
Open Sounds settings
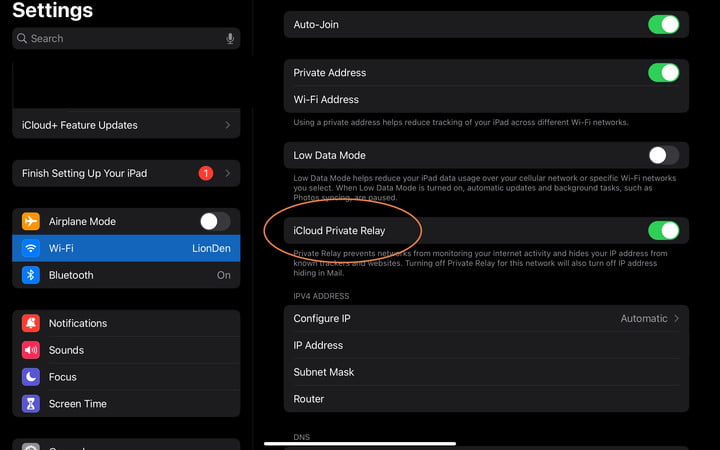point(126,350)
